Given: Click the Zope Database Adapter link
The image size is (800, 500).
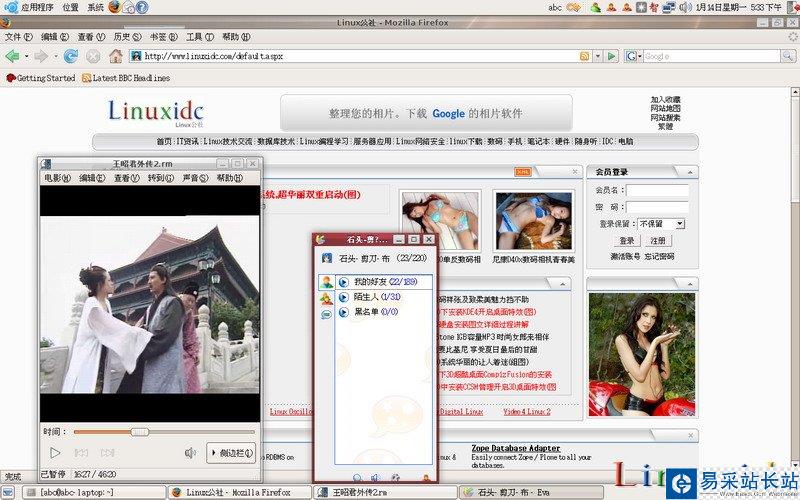Looking at the screenshot, I should tap(516, 448).
